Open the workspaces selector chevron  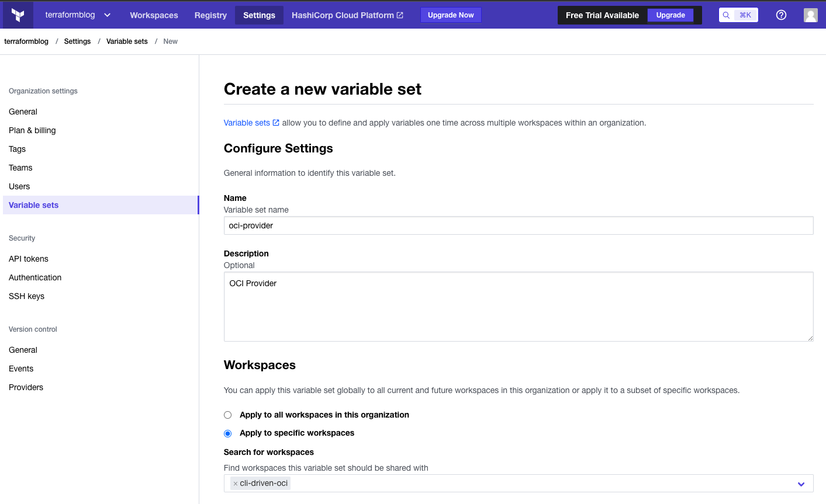tap(801, 484)
